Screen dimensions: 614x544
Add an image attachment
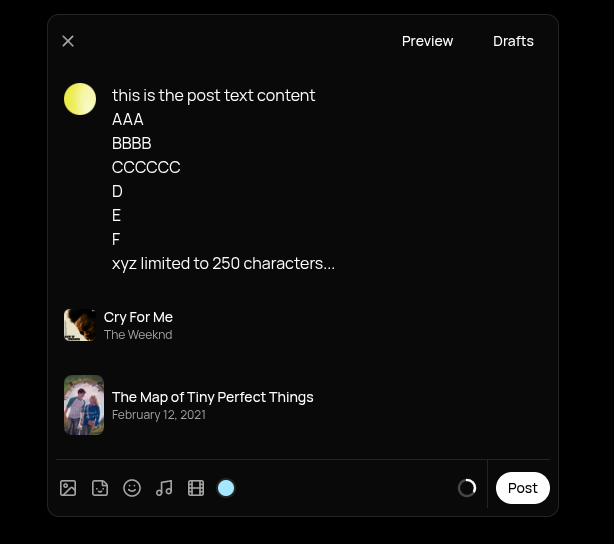(68, 488)
